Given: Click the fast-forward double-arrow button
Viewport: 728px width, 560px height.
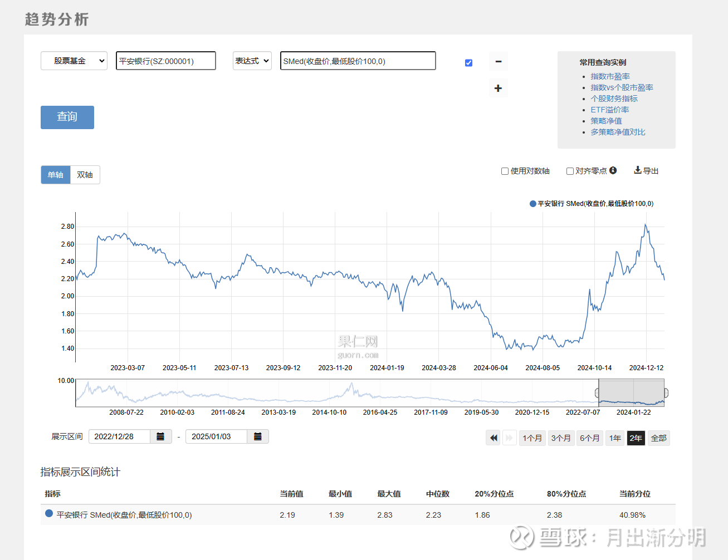Looking at the screenshot, I should pos(509,438).
